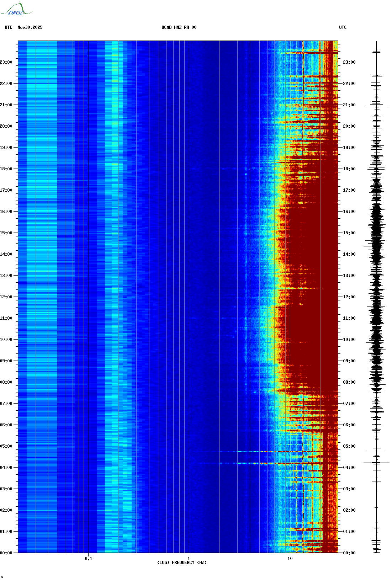Click 02:00 on the left time axis
The width and height of the screenshot is (392, 581).
coord(6,510)
